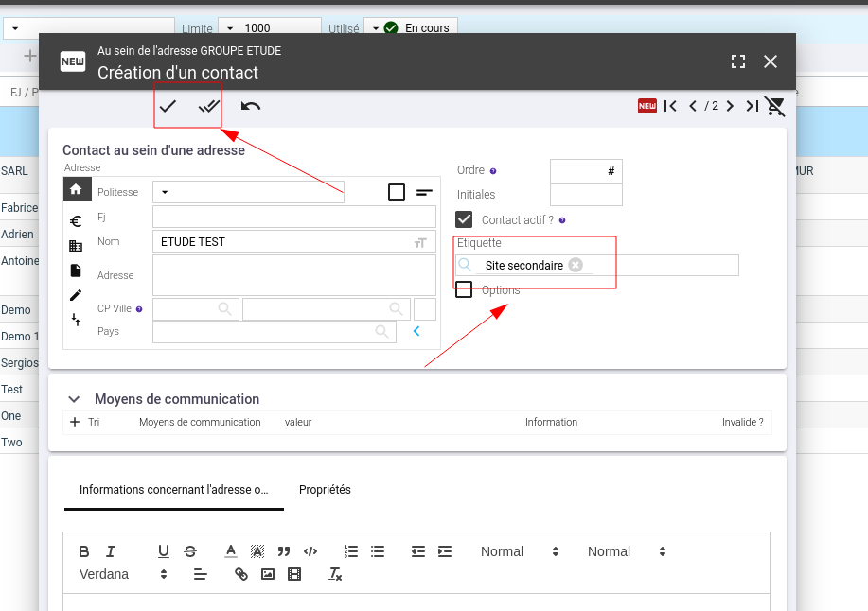Search city with the magnifier icon
The image size is (868, 611).
(x=396, y=308)
